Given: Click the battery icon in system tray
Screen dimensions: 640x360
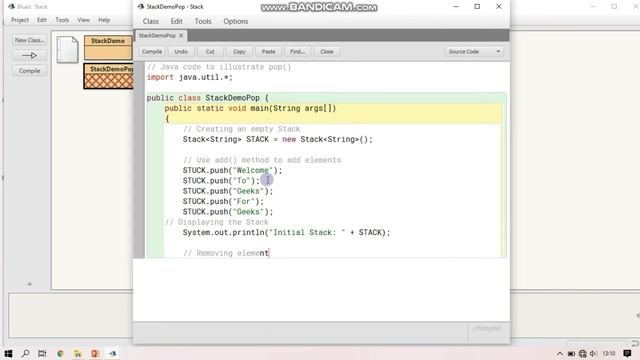Looking at the screenshot, I should coord(571,354).
